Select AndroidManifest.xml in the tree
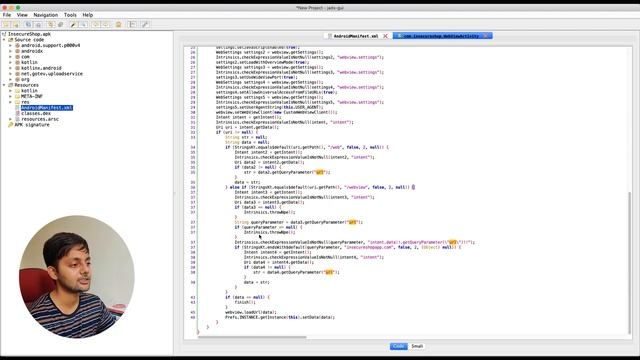 pos(47,108)
